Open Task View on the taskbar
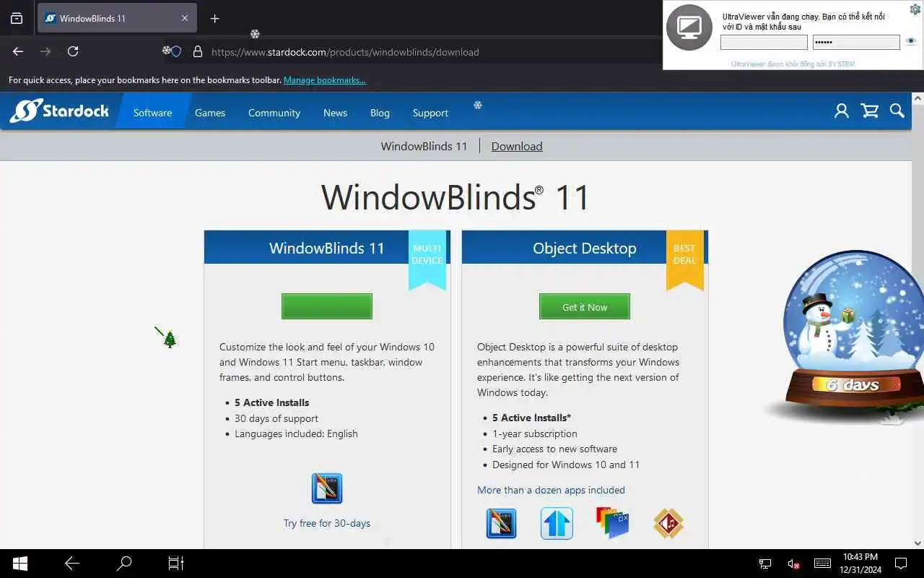 (x=176, y=564)
